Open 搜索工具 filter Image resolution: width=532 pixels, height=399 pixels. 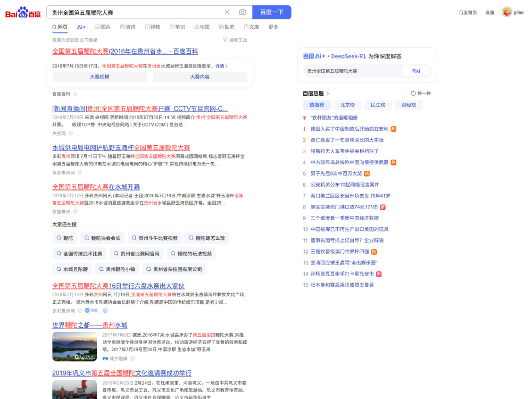pyautogui.click(x=235, y=40)
